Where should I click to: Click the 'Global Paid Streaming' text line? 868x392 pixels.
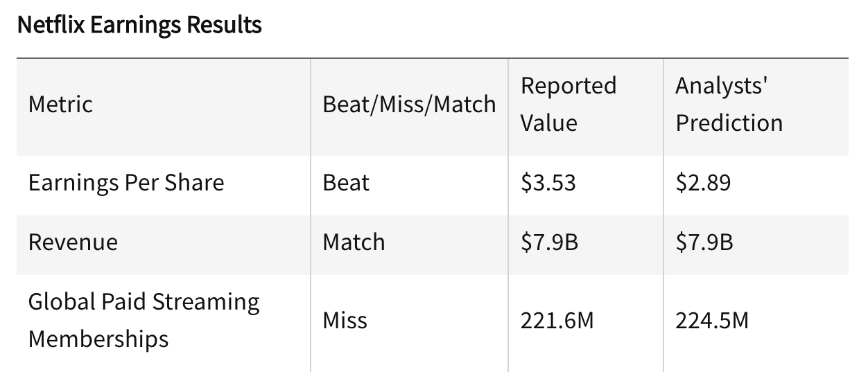click(144, 303)
